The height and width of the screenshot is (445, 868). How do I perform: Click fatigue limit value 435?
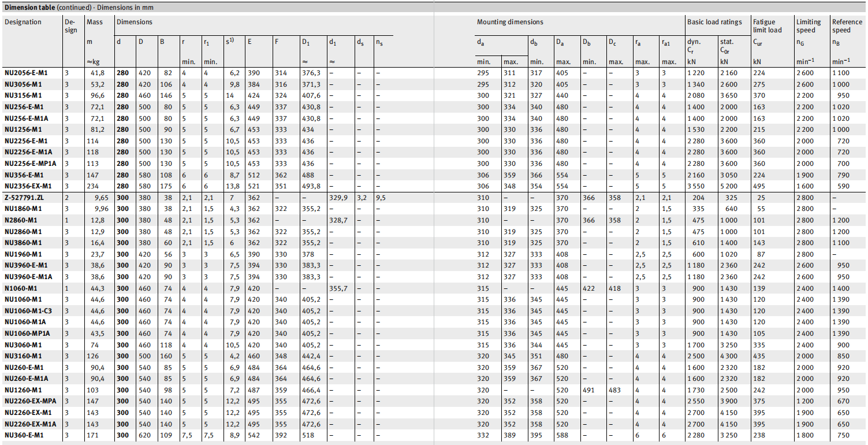click(x=759, y=356)
